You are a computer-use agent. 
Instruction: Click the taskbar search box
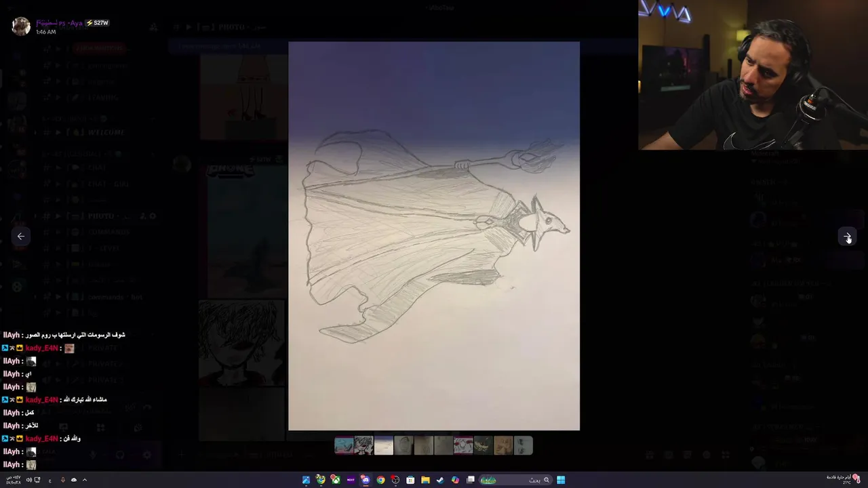516,480
